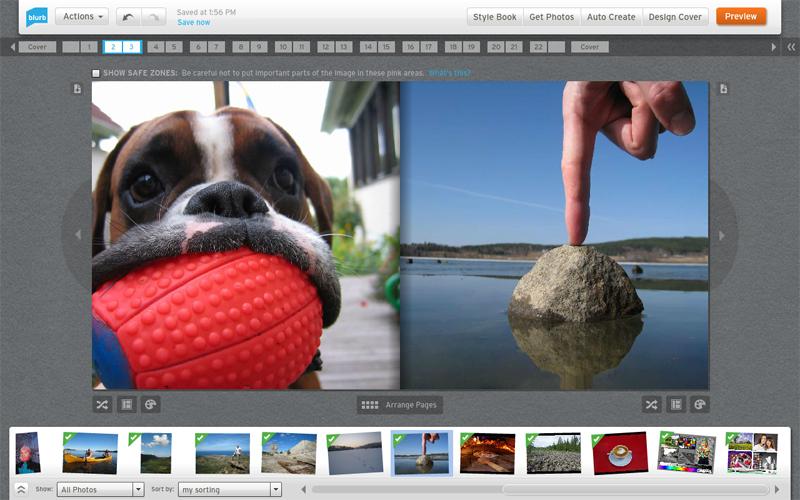The height and width of the screenshot is (500, 800).
Task: Collapse the photo tray panel
Action: click(x=21, y=489)
